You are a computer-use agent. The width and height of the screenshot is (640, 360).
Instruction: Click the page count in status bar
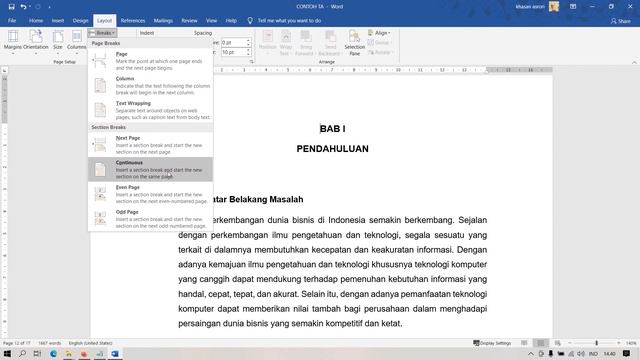[x=16, y=343]
